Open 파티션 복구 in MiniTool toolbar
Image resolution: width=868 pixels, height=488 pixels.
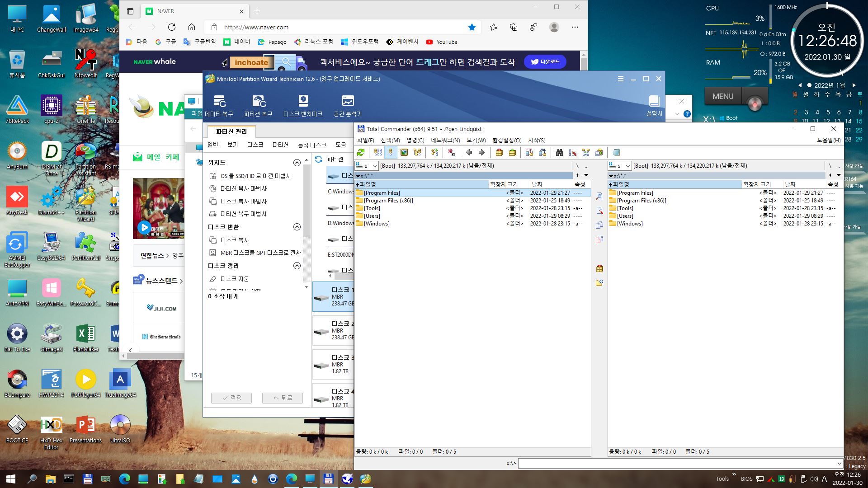coord(258,106)
